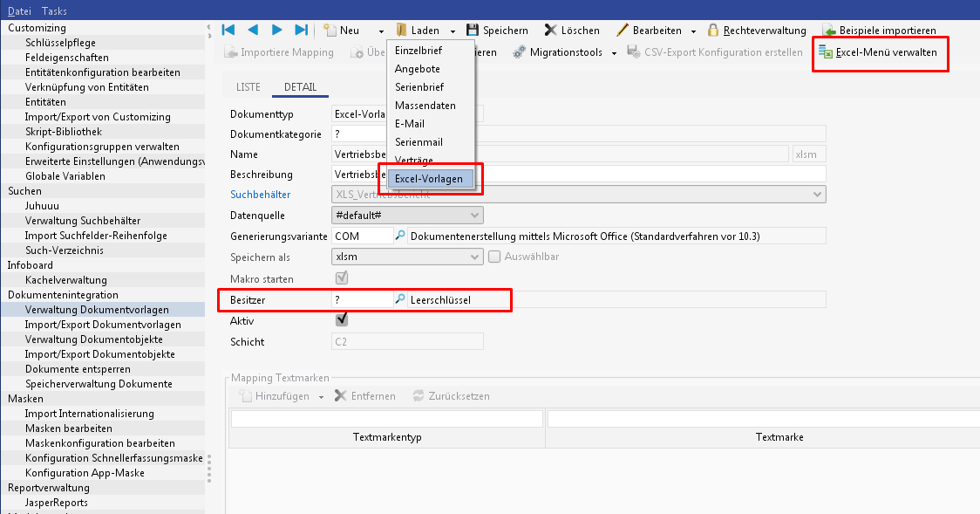Select Excel-Vorlagen from Laden menu
Screen dimensions: 980x514
429,178
